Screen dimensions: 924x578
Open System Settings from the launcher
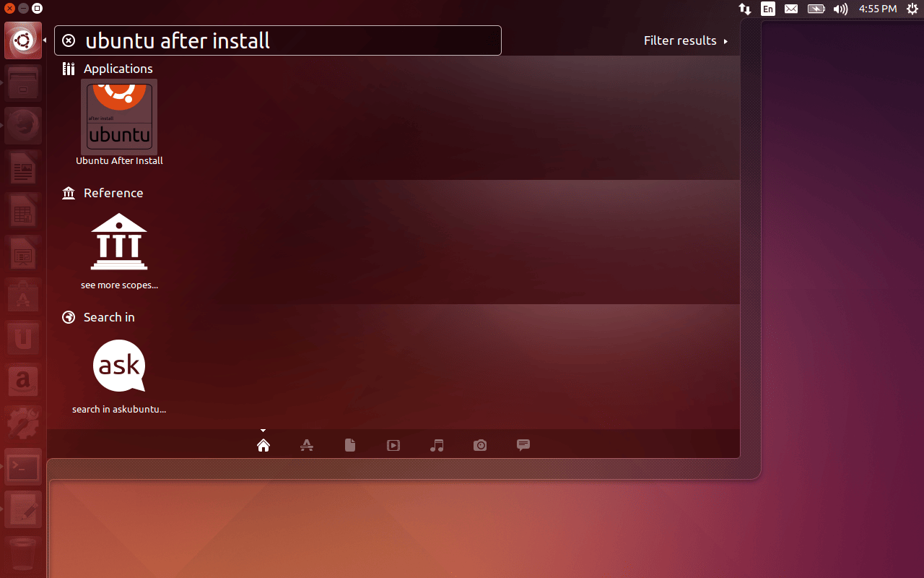coord(22,423)
